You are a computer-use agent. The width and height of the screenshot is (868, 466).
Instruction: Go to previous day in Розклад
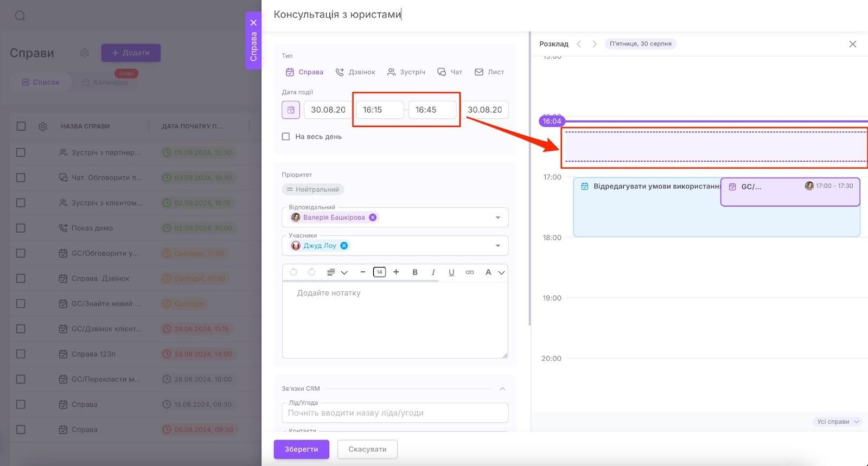tap(579, 44)
